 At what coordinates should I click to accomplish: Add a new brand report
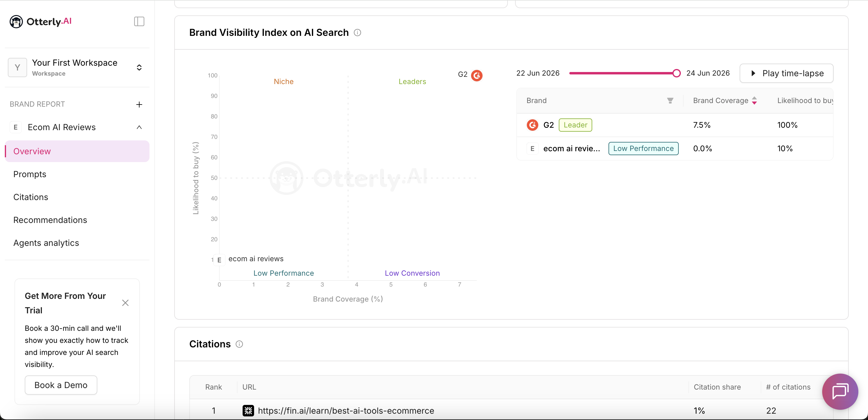(x=139, y=105)
